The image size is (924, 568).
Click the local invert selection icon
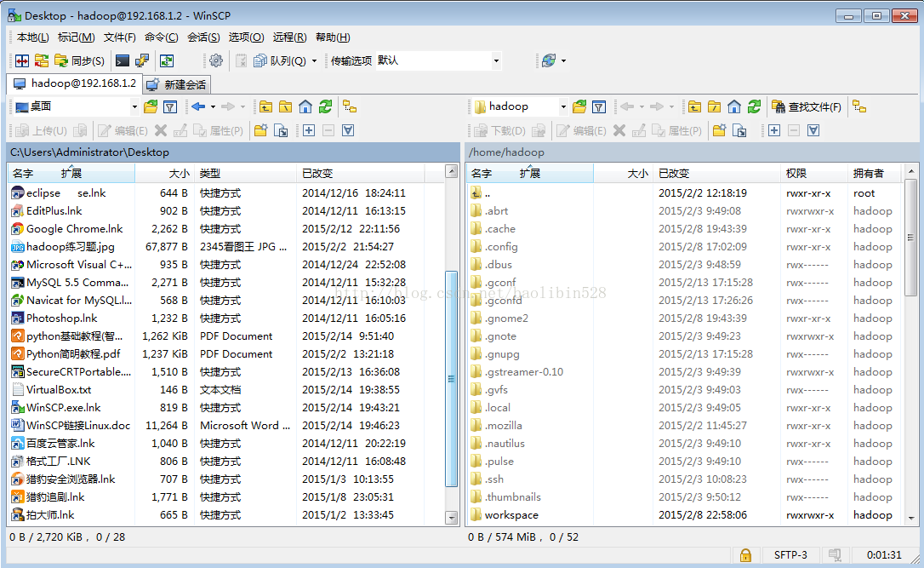348,130
